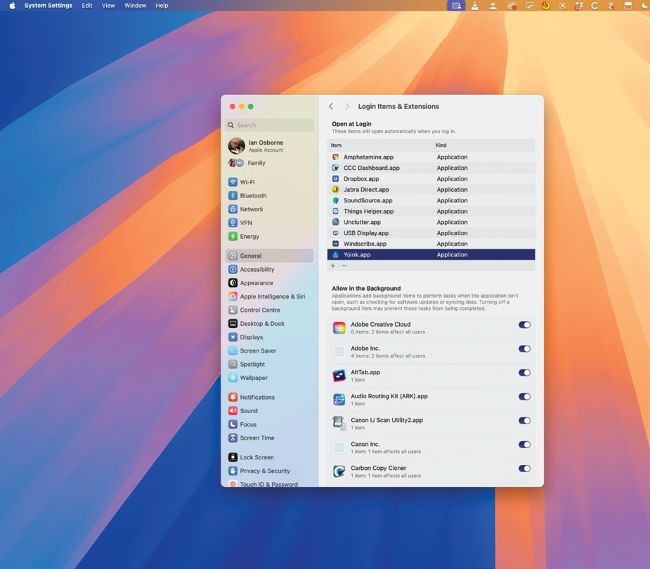
Task: Remove selected login item with minus button
Action: coord(344,266)
